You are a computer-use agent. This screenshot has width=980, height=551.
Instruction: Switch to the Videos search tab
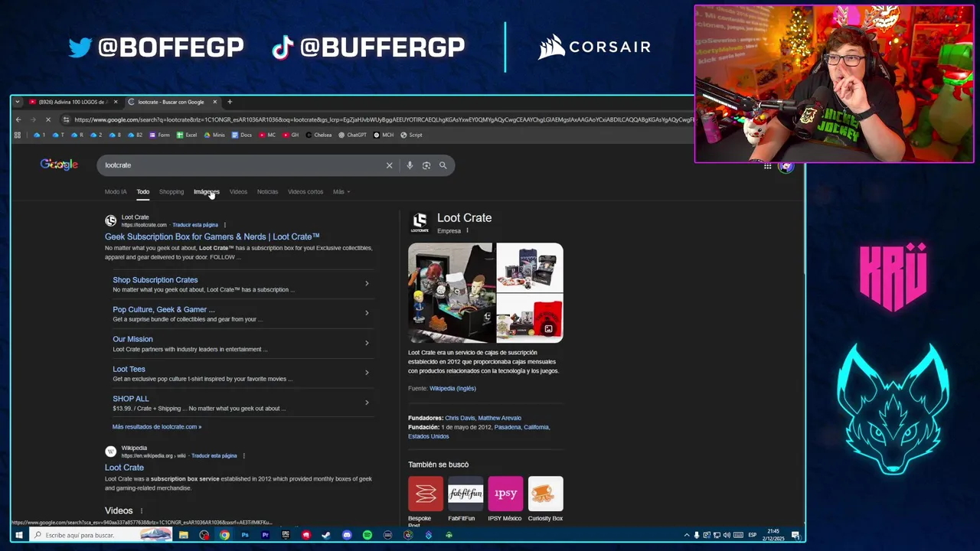[x=238, y=191]
